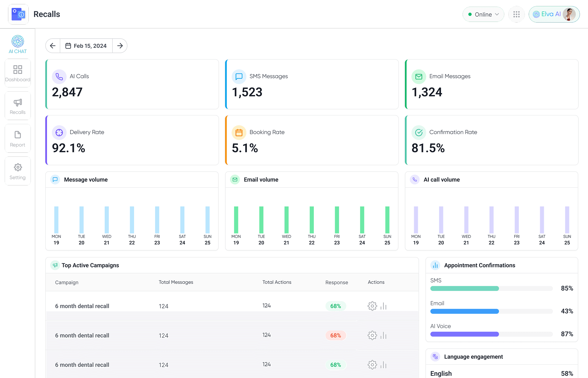Screen dimensions: 588x378
Task: Advance to next date with right arrow
Action: pyautogui.click(x=120, y=46)
